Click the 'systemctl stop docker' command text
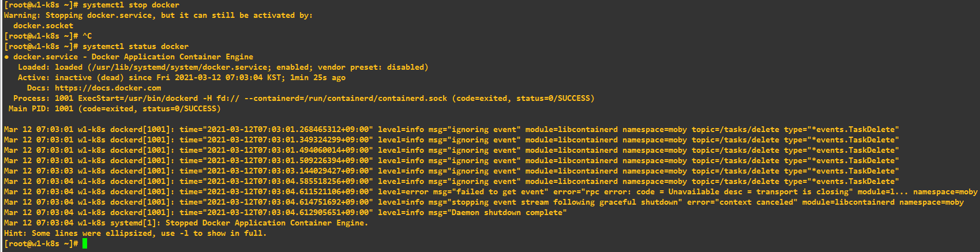This screenshot has width=980, height=252. pos(131,5)
